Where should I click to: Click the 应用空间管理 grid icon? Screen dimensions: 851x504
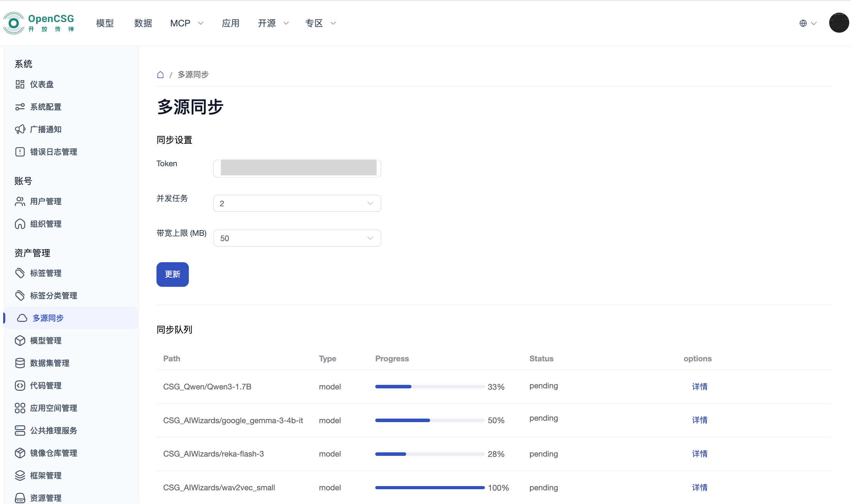pyautogui.click(x=20, y=408)
